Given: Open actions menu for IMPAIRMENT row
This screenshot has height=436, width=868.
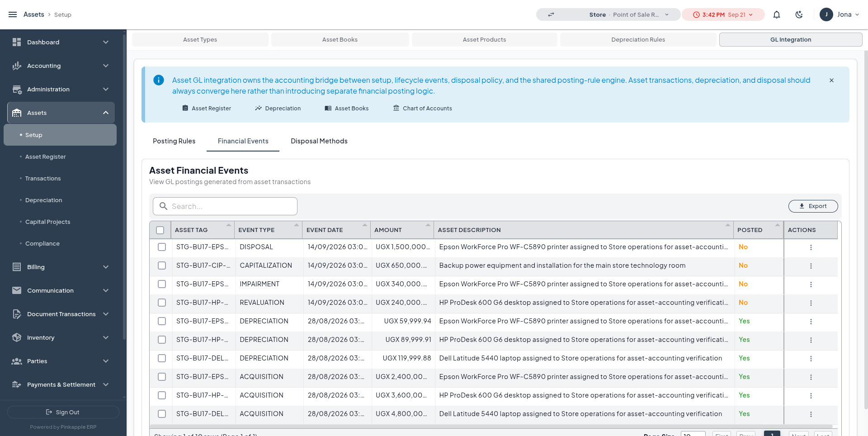Looking at the screenshot, I should [x=811, y=284].
